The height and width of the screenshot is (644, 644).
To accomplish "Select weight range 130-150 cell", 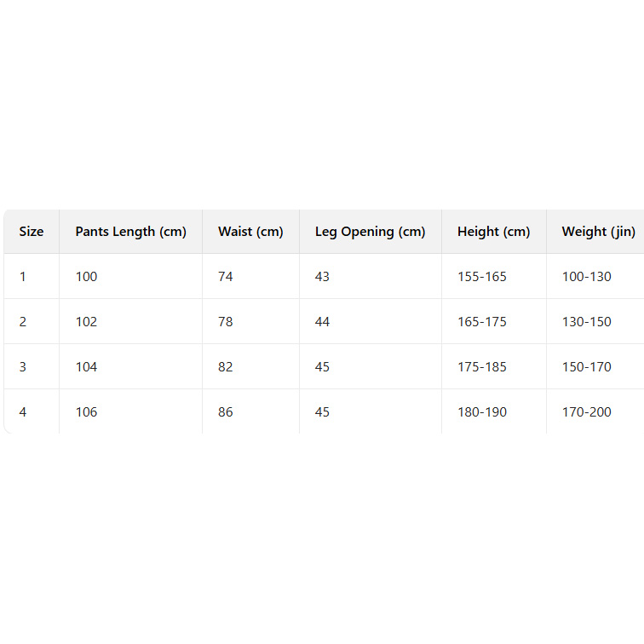I will coord(586,322).
